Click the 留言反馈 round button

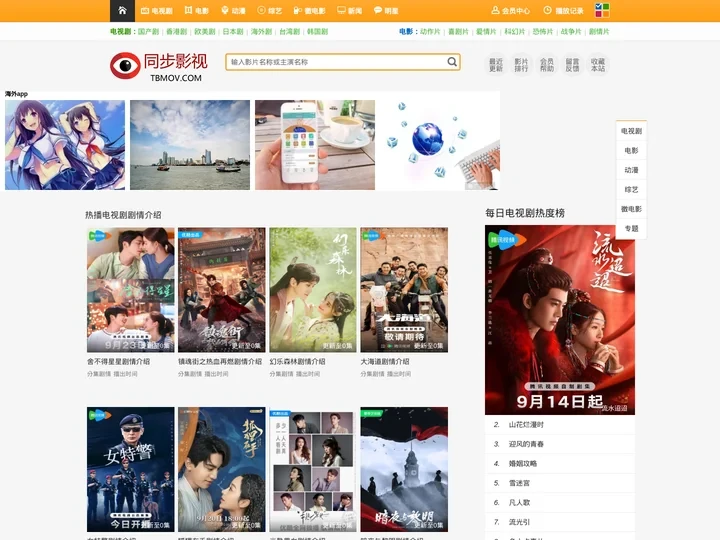(572, 65)
